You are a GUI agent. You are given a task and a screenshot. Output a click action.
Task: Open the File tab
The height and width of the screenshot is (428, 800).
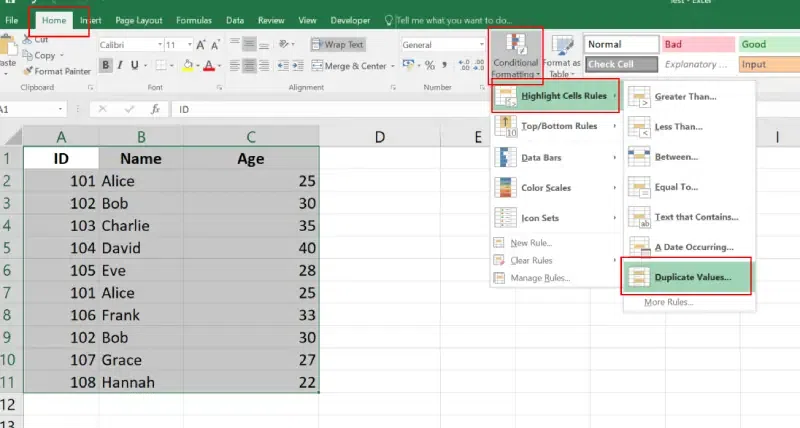[x=11, y=20]
